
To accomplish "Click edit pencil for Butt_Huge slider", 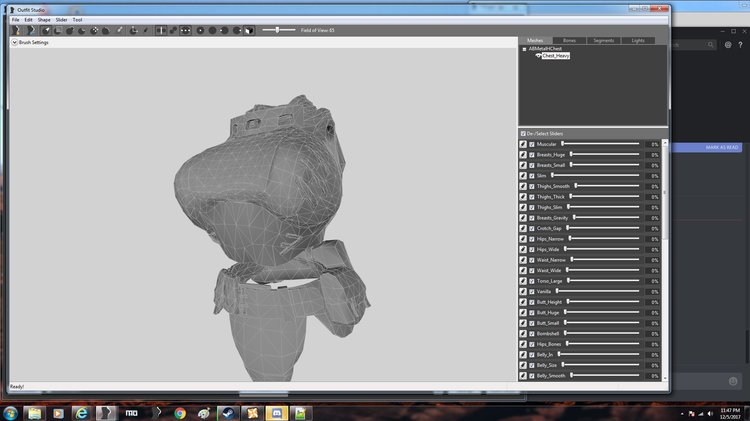I will coord(523,312).
